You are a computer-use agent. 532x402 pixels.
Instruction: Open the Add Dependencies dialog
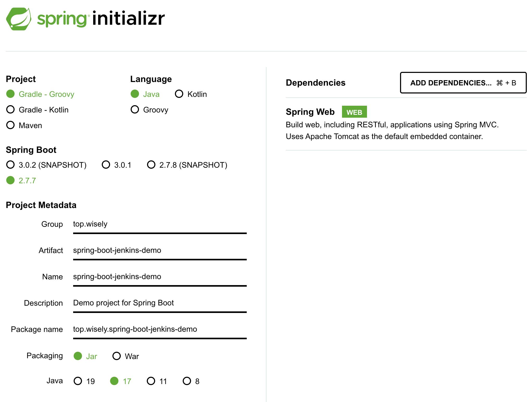coord(463,83)
